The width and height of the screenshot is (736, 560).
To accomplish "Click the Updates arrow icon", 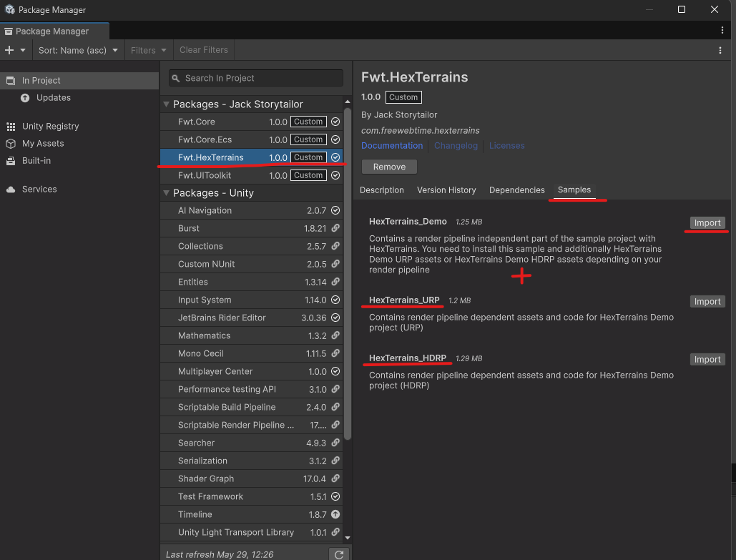I will tap(25, 98).
